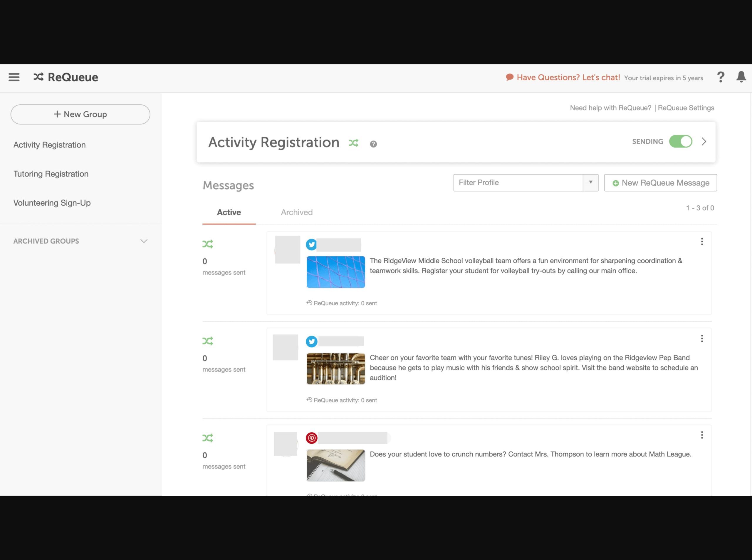The width and height of the screenshot is (752, 560).
Task: Click the volleyball team message thumbnail
Action: 336,272
